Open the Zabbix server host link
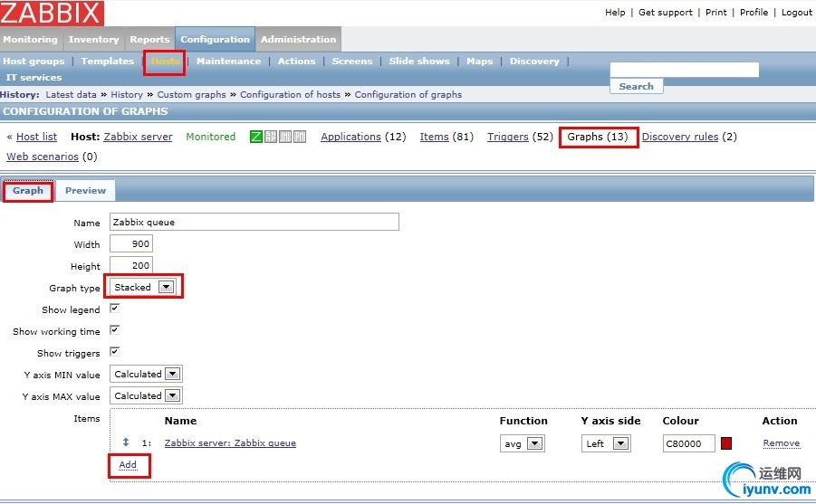This screenshot has width=816, height=504. [x=138, y=137]
